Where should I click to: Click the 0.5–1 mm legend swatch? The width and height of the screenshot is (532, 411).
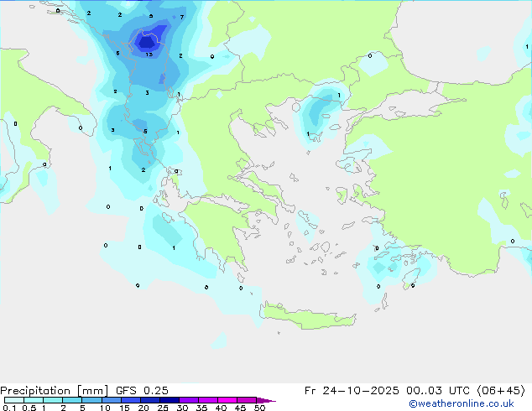(34, 400)
